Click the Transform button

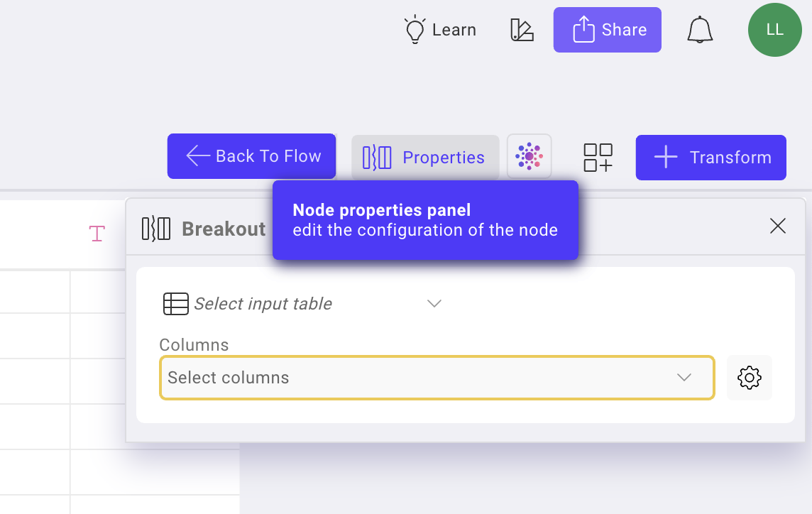click(711, 158)
